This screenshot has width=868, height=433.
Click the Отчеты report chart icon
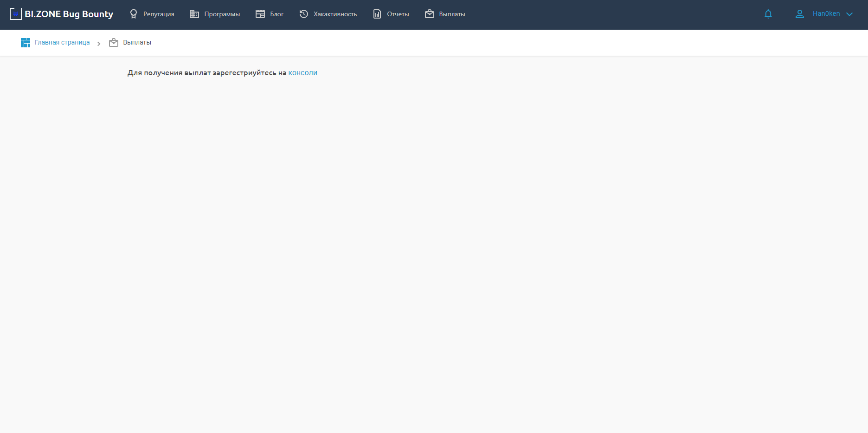coord(377,14)
